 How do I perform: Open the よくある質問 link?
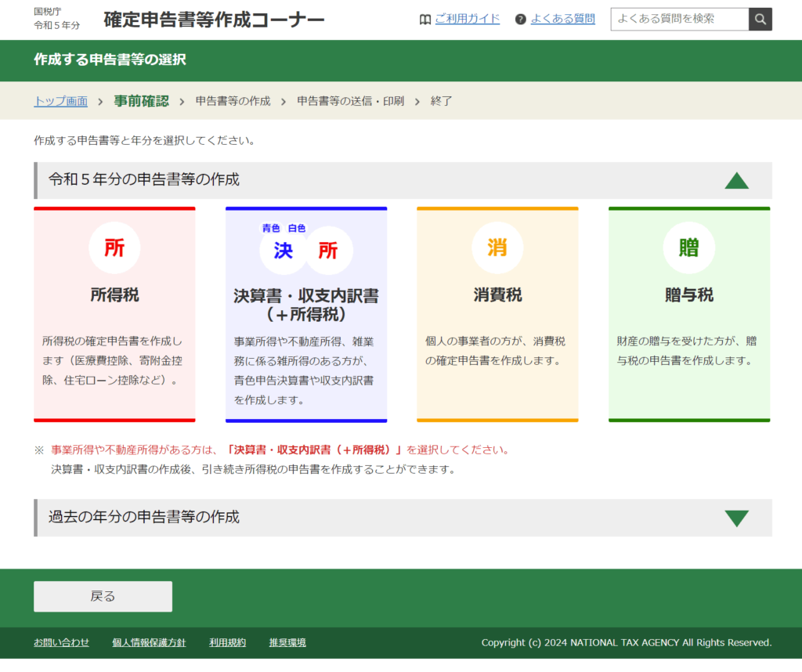(562, 19)
